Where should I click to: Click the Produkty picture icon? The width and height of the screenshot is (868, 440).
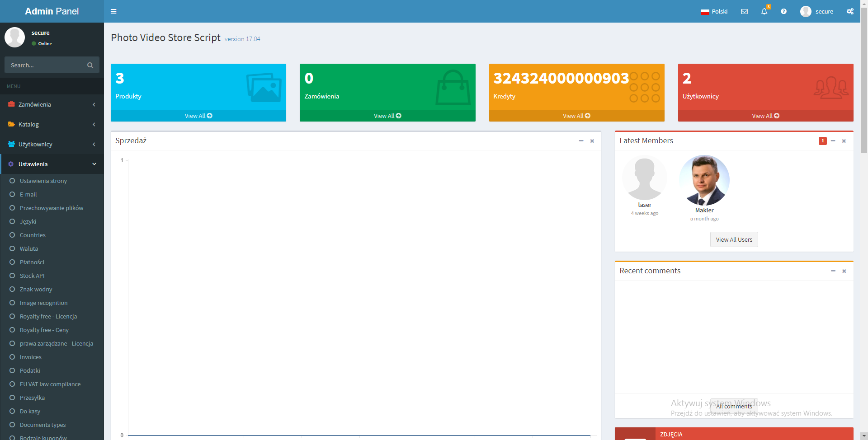click(264, 87)
